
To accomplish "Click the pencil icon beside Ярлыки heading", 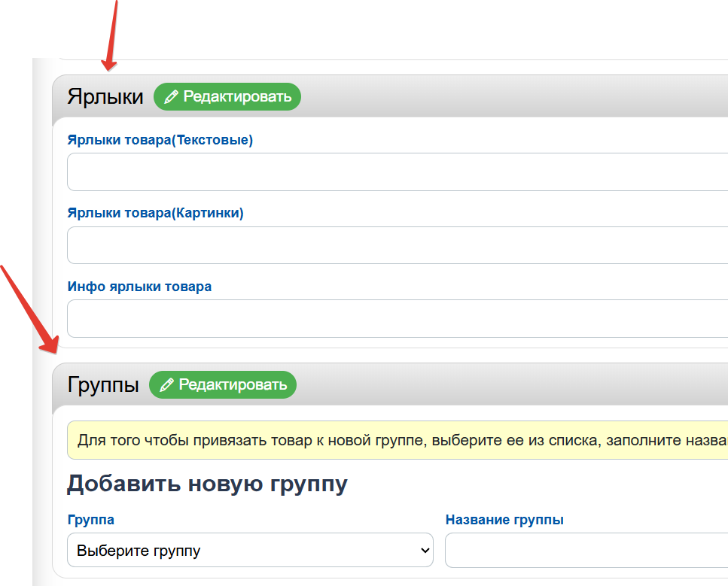I will click(x=171, y=97).
